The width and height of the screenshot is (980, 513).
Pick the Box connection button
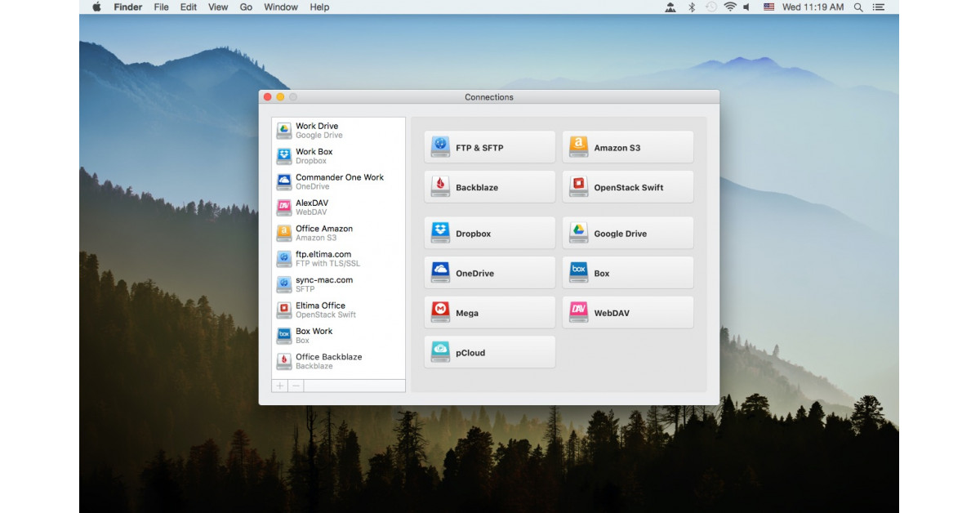628,273
